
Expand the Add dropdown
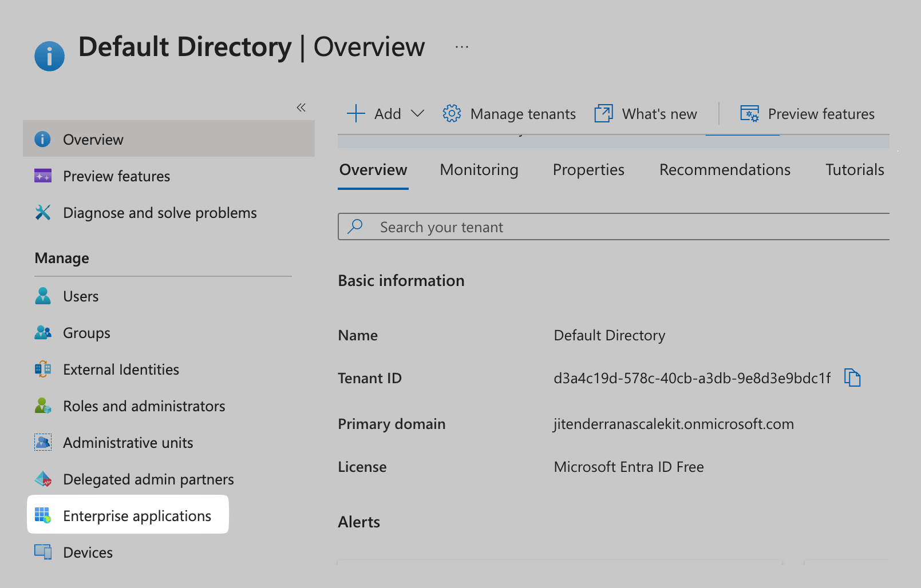[x=417, y=113]
